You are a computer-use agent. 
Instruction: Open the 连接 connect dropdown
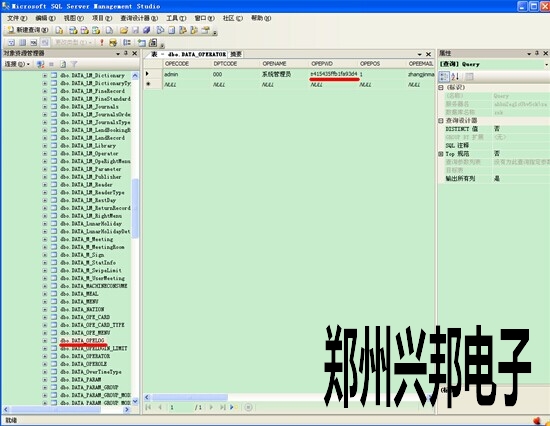click(17, 64)
